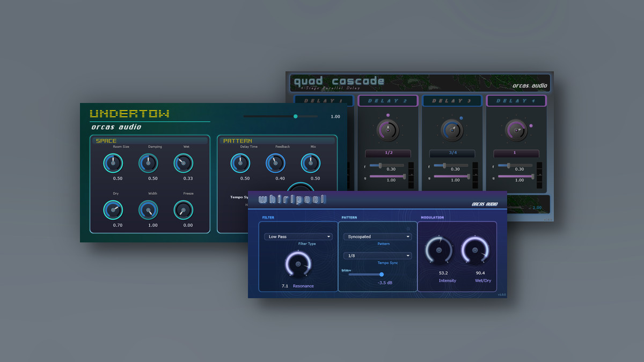Toggle the small indicator above Pattern dropdown
Viewport: 644px width, 362px height.
(408, 228)
